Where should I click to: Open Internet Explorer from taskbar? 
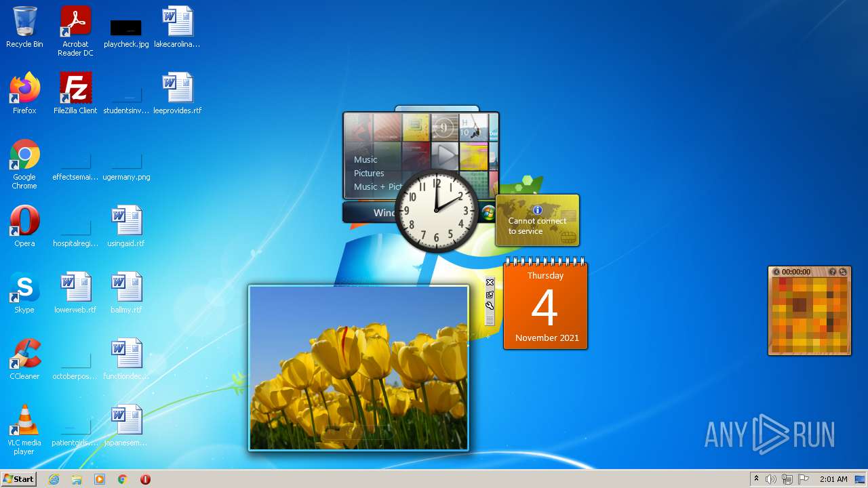click(54, 479)
